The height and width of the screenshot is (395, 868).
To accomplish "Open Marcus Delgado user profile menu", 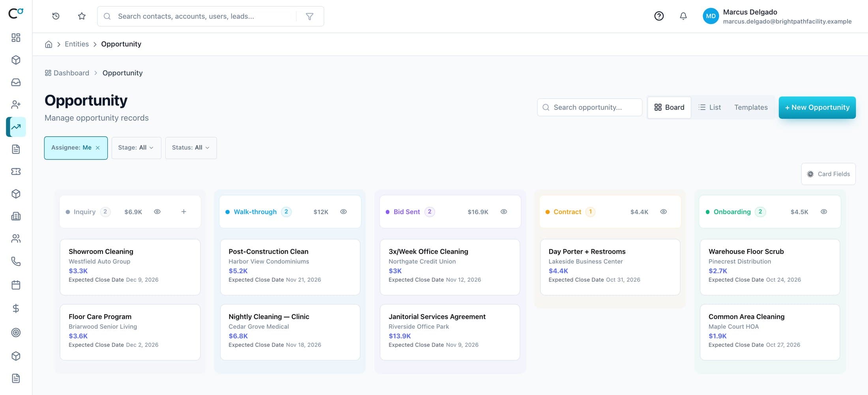I will coord(777,16).
